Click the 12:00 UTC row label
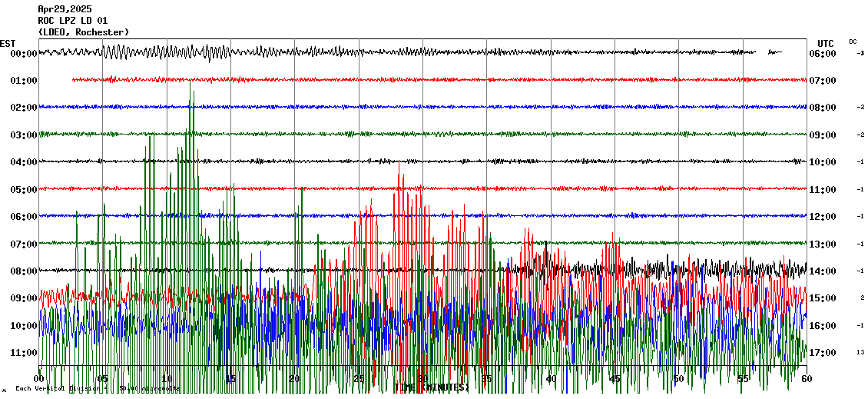Screen dimensions: 868x399 823,217
